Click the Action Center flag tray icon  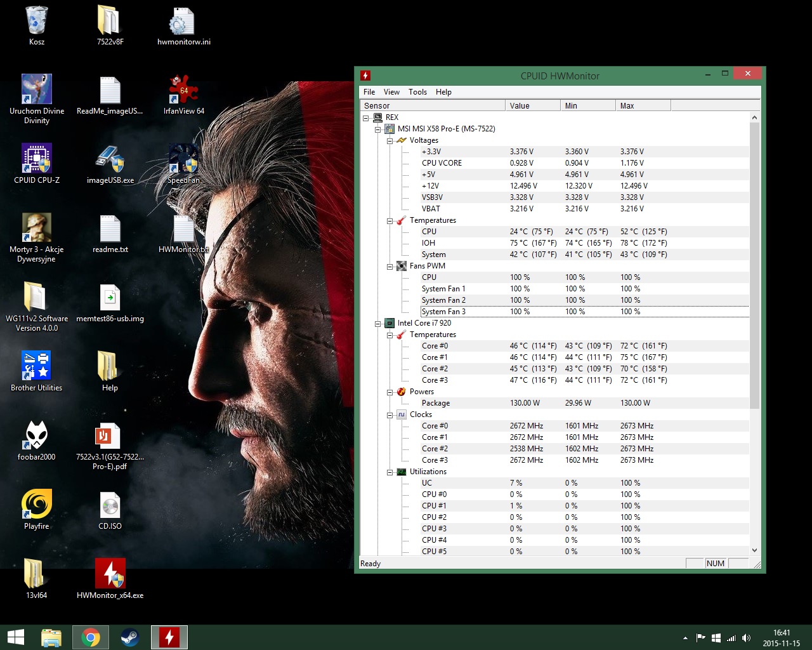click(x=700, y=638)
